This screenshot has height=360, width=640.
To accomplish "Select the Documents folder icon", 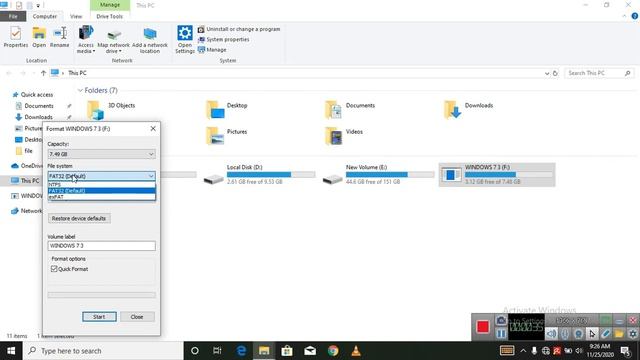I will [x=333, y=109].
